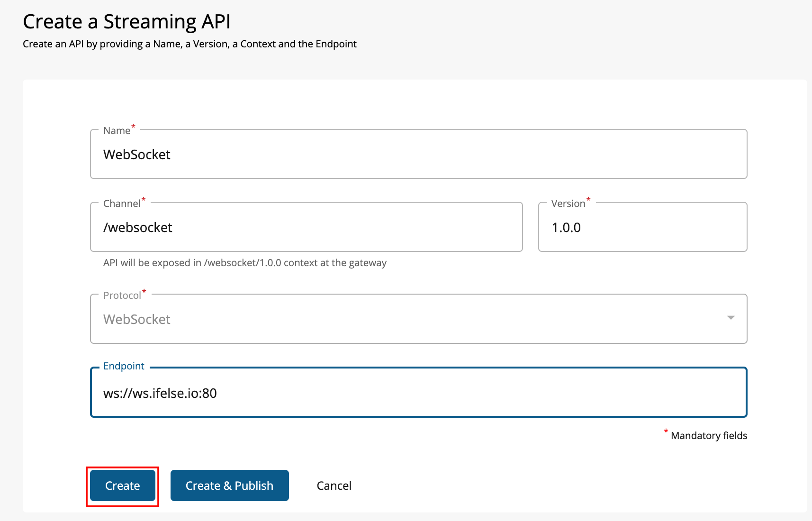Click the subtitle about providing a Name
The width and height of the screenshot is (812, 521).
click(x=189, y=44)
